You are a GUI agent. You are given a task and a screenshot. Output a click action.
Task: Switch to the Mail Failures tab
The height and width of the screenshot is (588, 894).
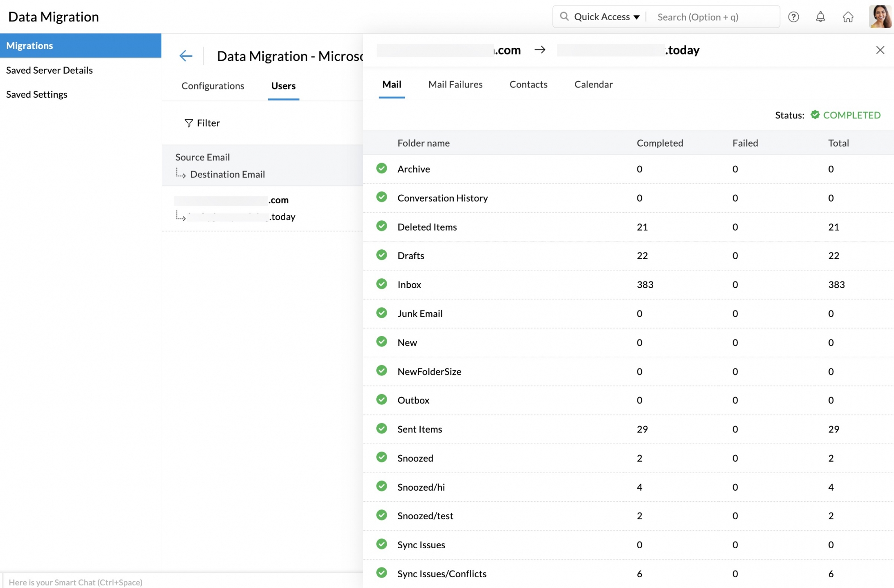coord(455,84)
